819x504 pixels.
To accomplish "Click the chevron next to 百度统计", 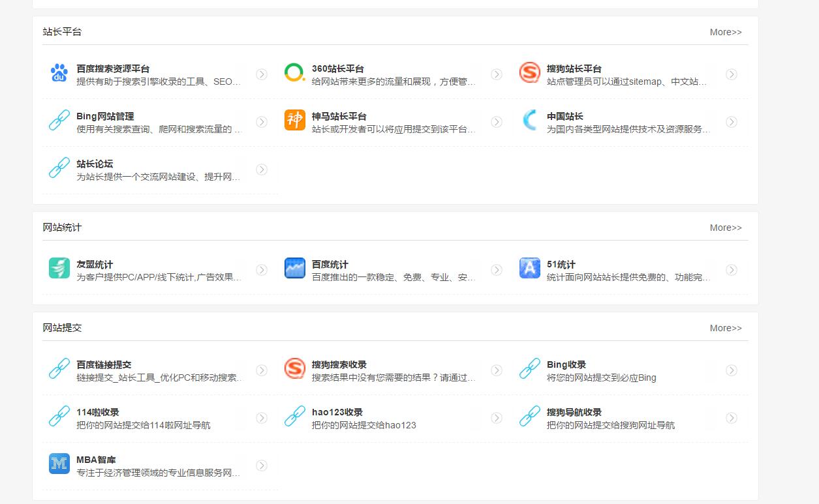I will pyautogui.click(x=497, y=269).
